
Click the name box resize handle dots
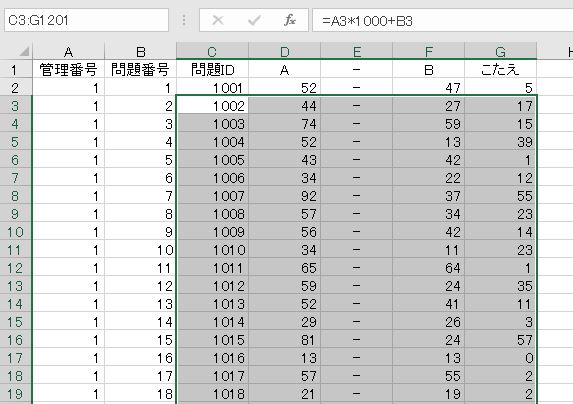[184, 20]
